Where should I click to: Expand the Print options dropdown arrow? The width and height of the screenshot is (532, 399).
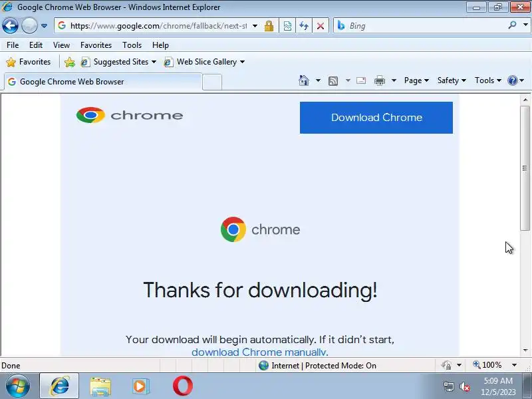click(394, 80)
